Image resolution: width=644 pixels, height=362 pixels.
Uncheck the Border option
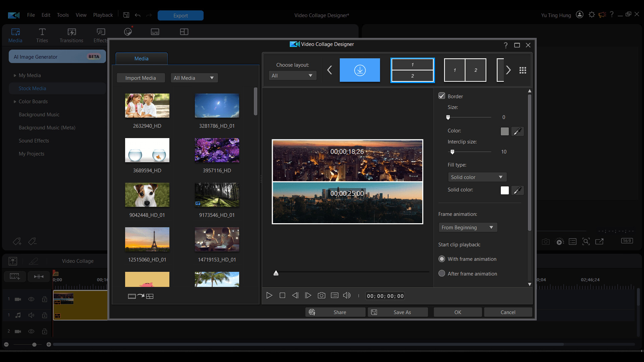point(441,96)
